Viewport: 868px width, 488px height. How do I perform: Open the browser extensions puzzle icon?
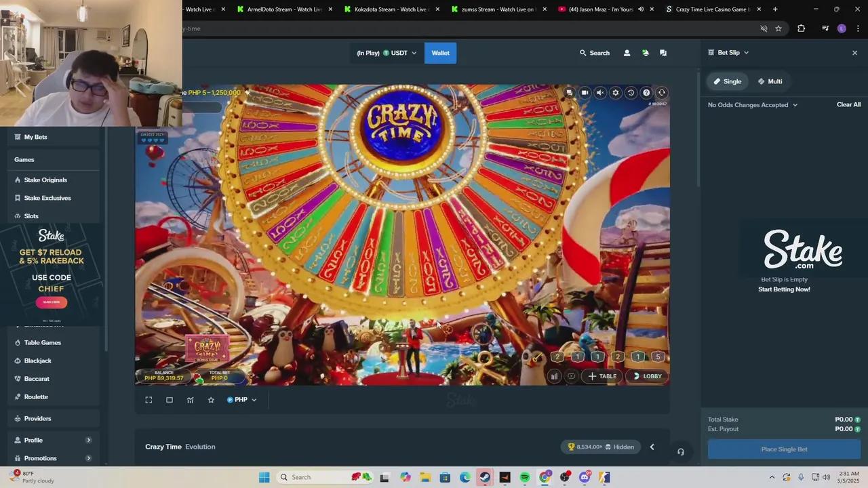pos(801,28)
